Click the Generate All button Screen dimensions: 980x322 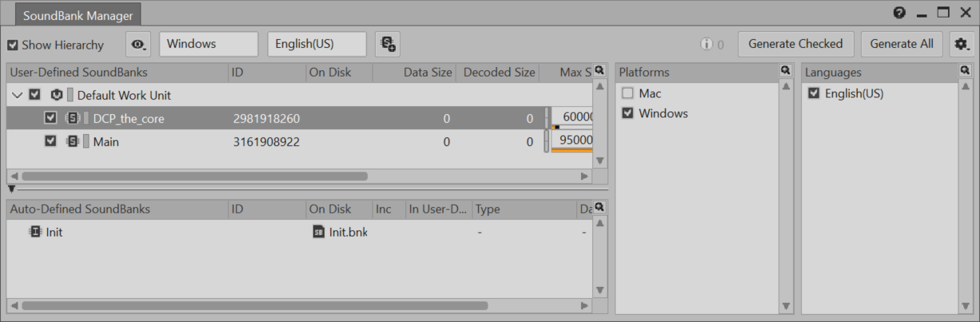[901, 45]
